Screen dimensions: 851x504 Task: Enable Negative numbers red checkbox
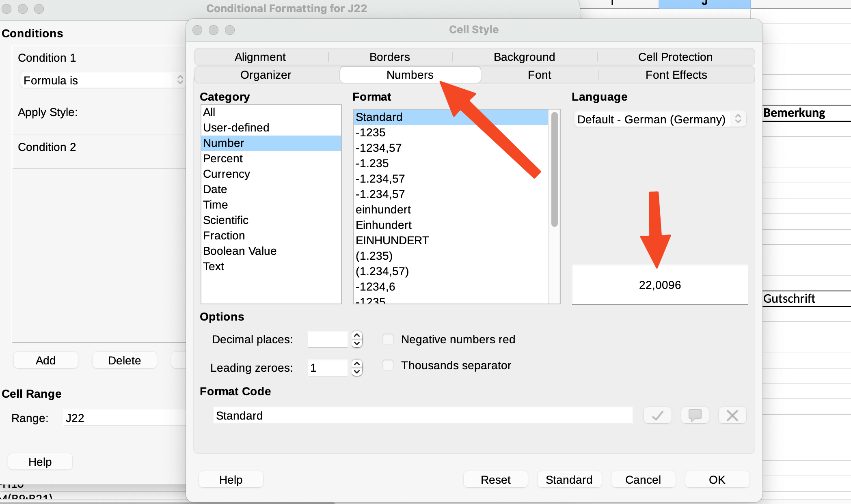[388, 339]
